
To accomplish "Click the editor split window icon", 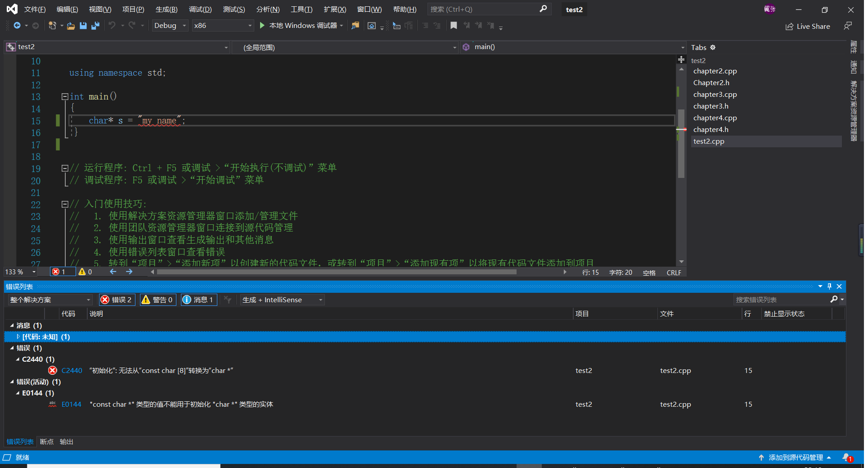I will pyautogui.click(x=681, y=59).
